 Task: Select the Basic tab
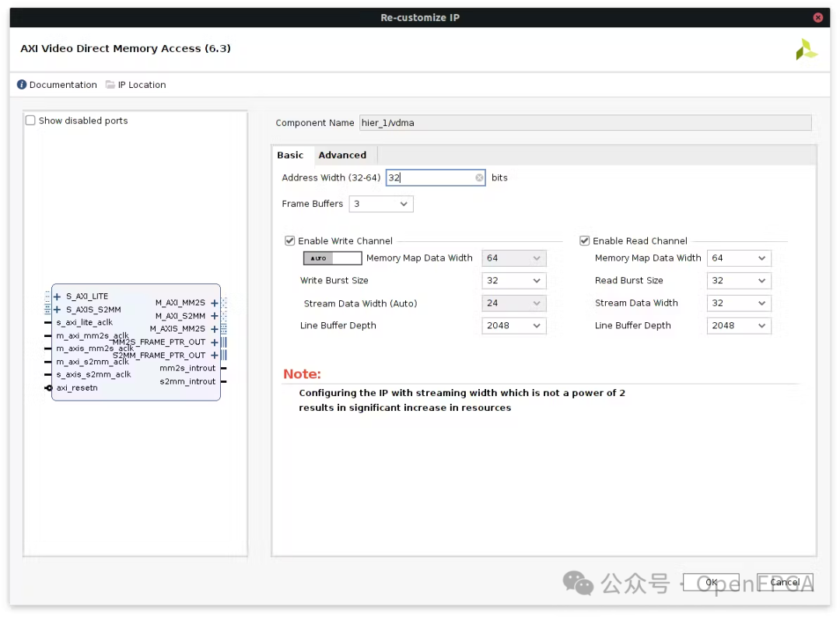290,155
